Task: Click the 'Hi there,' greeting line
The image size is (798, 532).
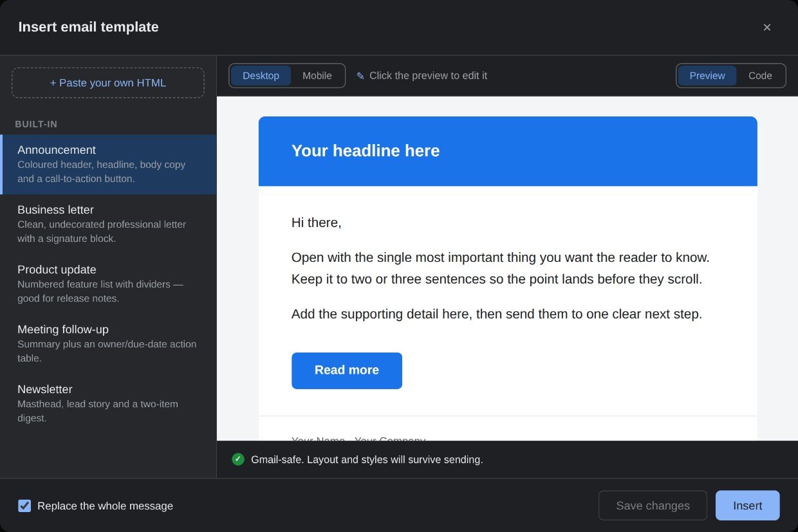Action: coord(317,223)
